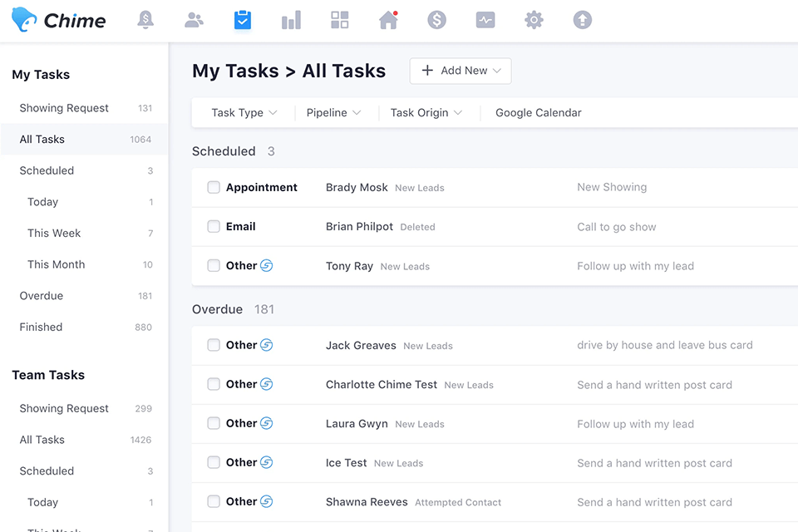Click the sync icon on Tony Ray task
Viewport: 798px width, 532px height.
pyautogui.click(x=267, y=265)
